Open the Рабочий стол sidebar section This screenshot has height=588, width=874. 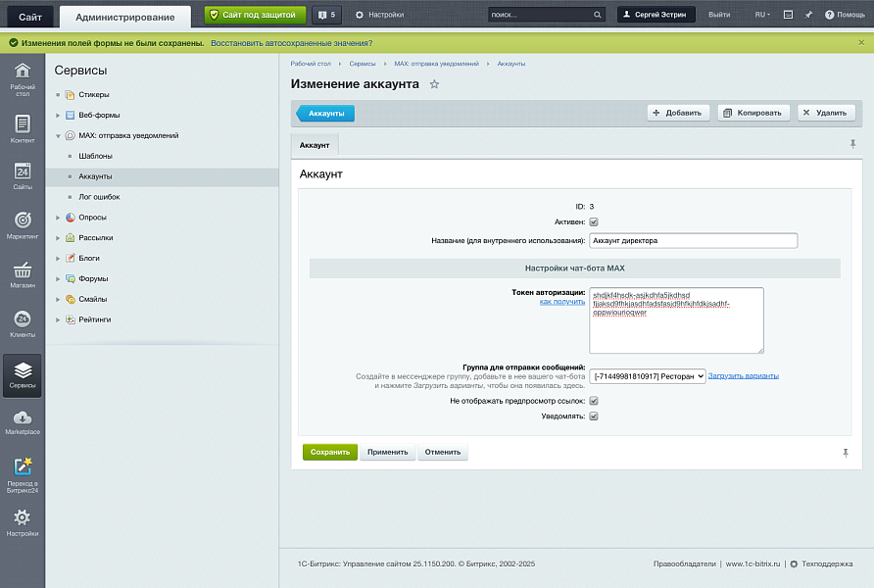(23, 77)
